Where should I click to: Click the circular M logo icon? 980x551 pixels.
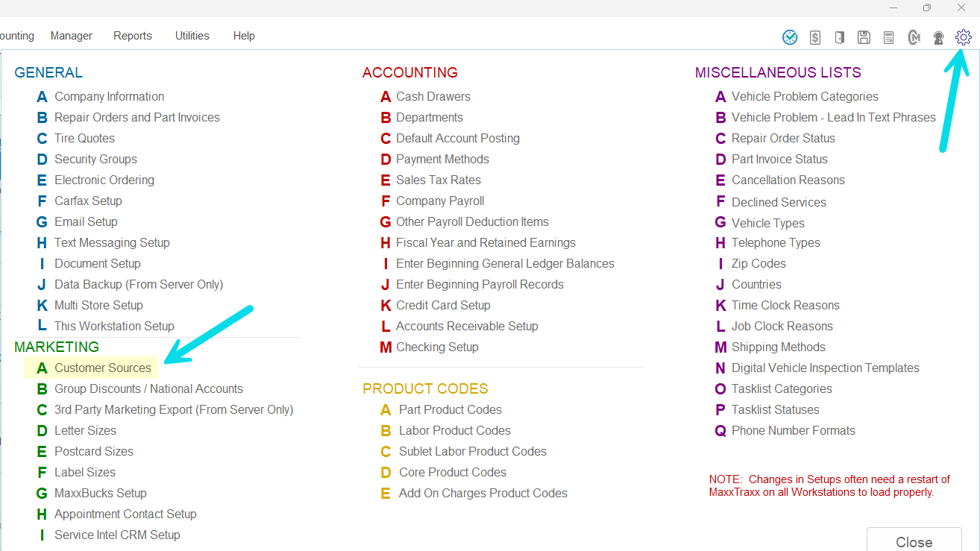(914, 37)
